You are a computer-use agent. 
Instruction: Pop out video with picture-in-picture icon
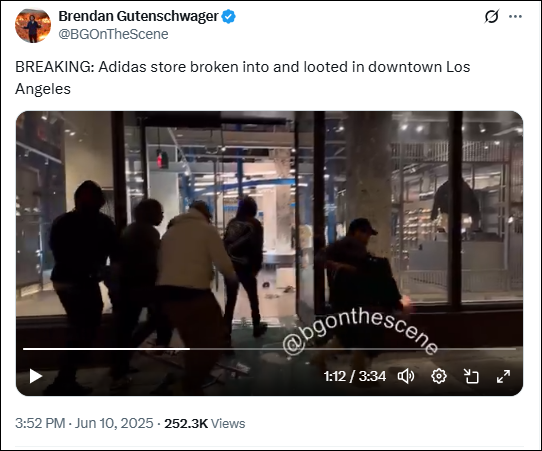(x=471, y=376)
